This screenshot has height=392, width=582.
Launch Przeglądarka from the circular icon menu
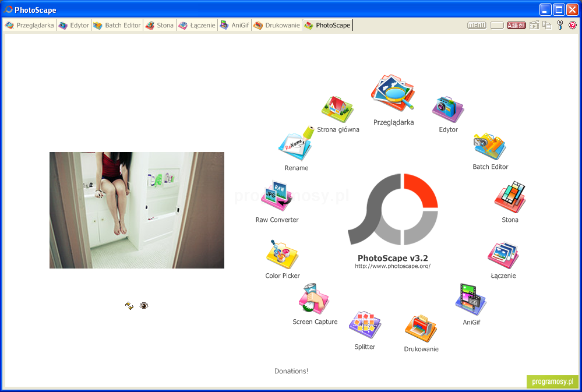click(x=393, y=93)
